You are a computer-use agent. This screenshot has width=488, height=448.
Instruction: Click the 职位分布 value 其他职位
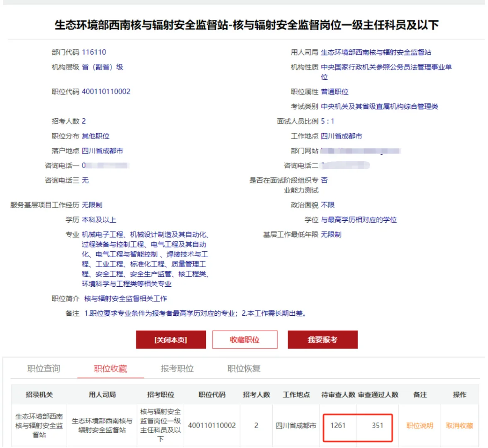pyautogui.click(x=95, y=136)
